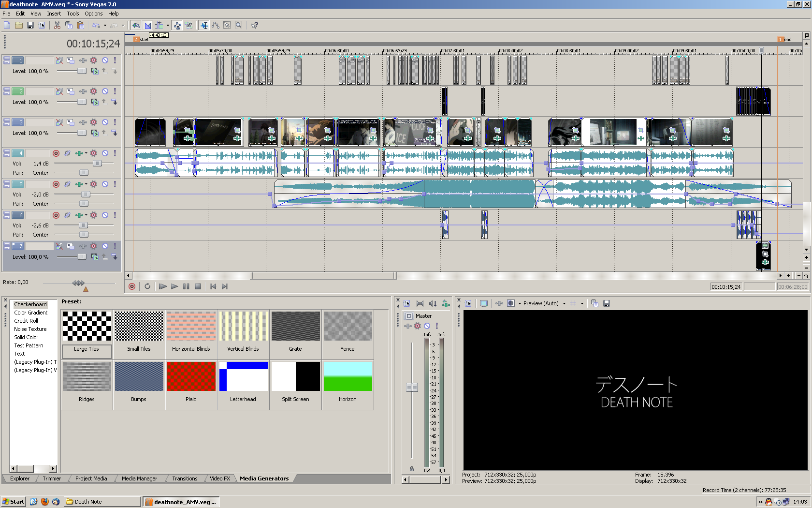Select the Selection Edit tool in the toolbar

227,25
